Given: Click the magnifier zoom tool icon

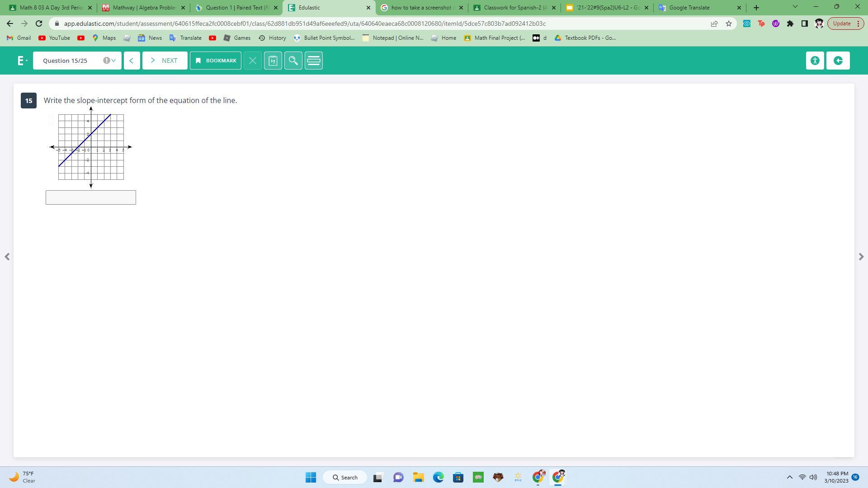Looking at the screenshot, I should pos(293,61).
